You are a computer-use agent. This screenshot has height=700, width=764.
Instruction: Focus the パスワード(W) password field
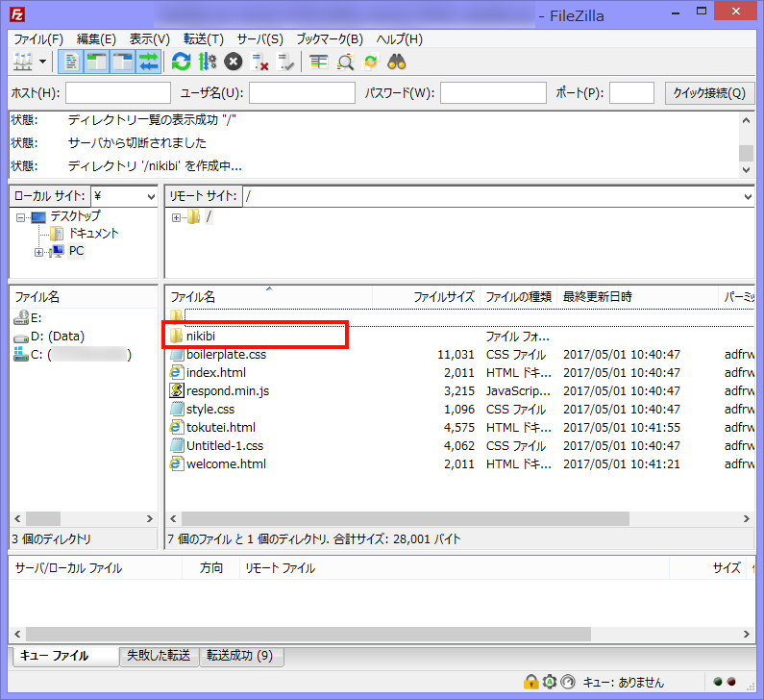[x=493, y=92]
